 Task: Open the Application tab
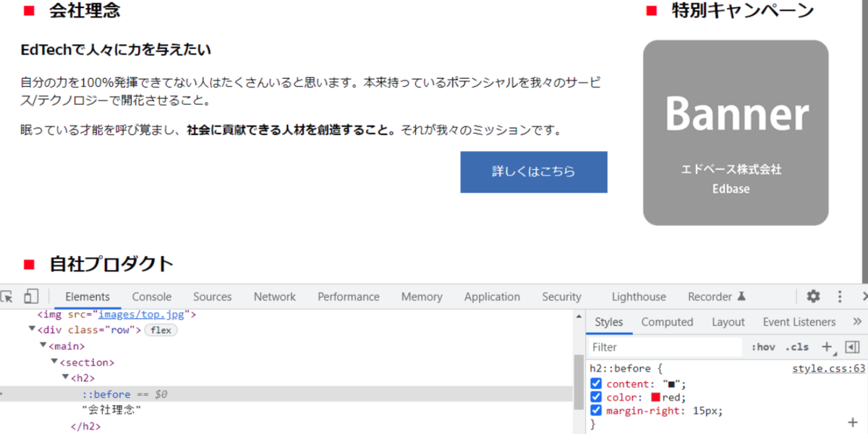492,297
